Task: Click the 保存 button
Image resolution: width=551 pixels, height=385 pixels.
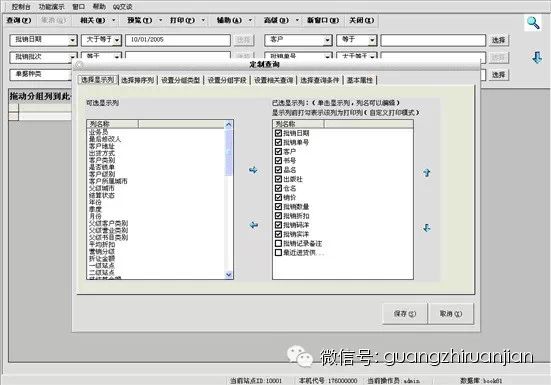Action: [x=405, y=313]
